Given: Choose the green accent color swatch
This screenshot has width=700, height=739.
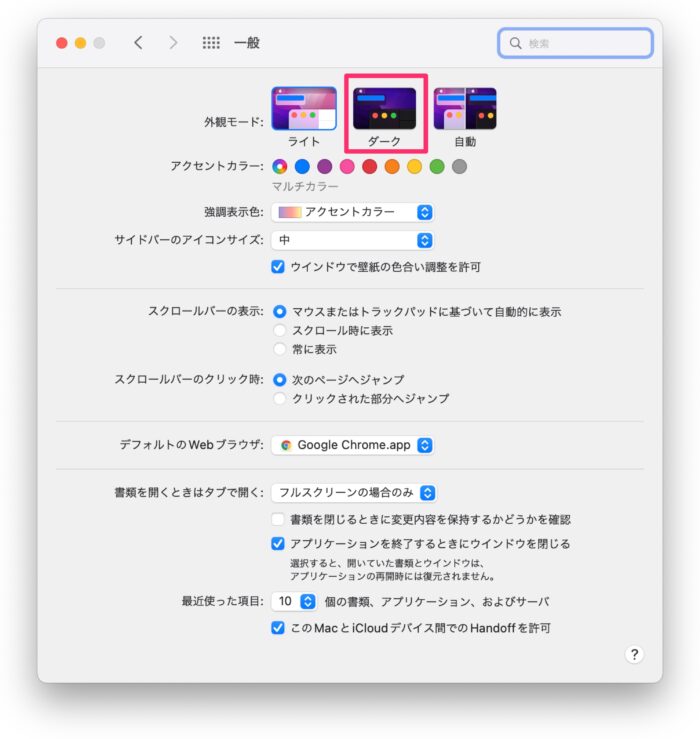Looking at the screenshot, I should [x=437, y=166].
